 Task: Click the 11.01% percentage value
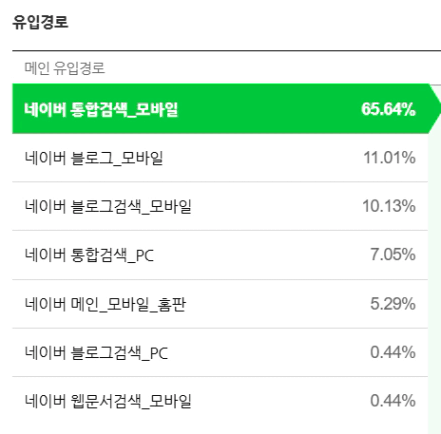389,158
